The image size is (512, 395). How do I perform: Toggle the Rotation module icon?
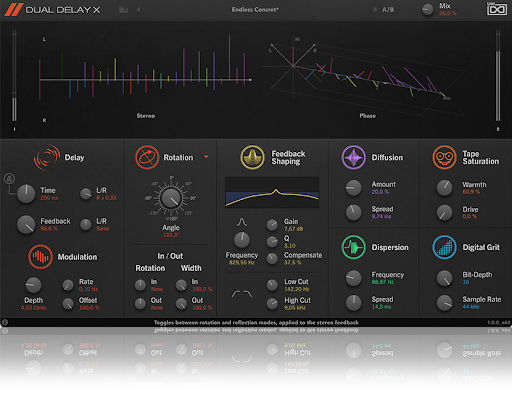pyautogui.click(x=147, y=157)
